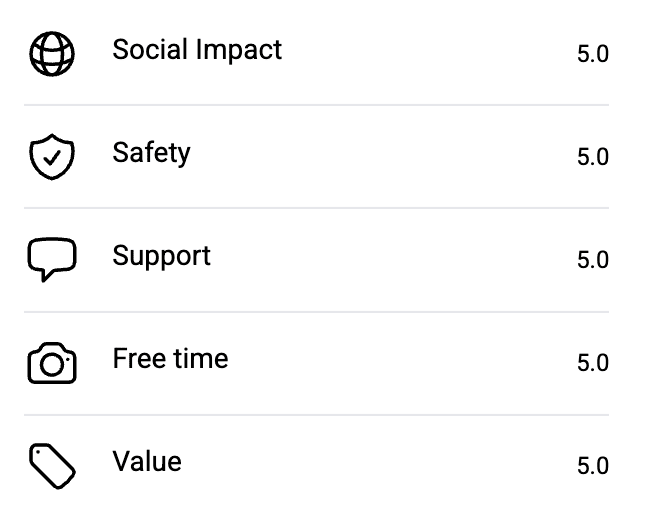646x508 pixels.
Task: Click the 5.0 score for Free time
Action: pyautogui.click(x=592, y=363)
